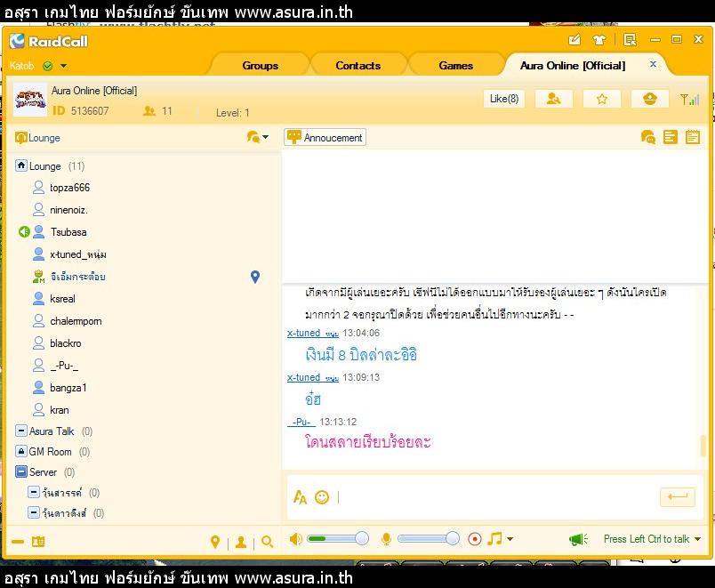
Task: Close the Aura Online [Official] tab
Action: pos(653,64)
